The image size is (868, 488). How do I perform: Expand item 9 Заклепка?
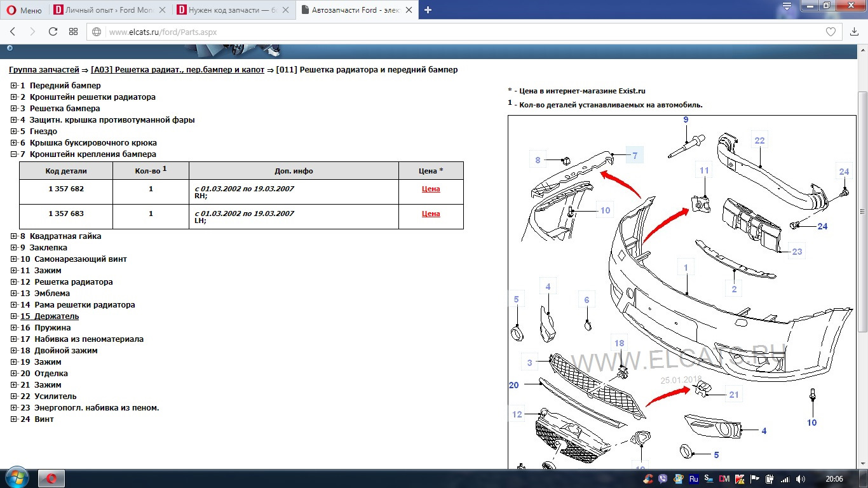[15, 248]
